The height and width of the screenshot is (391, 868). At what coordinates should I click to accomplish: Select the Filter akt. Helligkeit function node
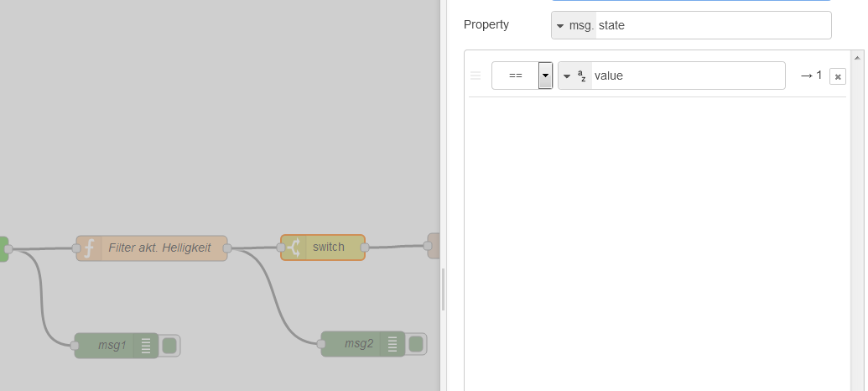coord(152,248)
